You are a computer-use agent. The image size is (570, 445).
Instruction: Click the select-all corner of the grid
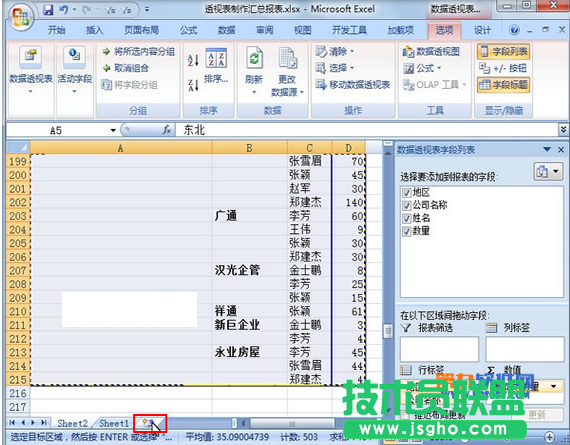coord(18,148)
